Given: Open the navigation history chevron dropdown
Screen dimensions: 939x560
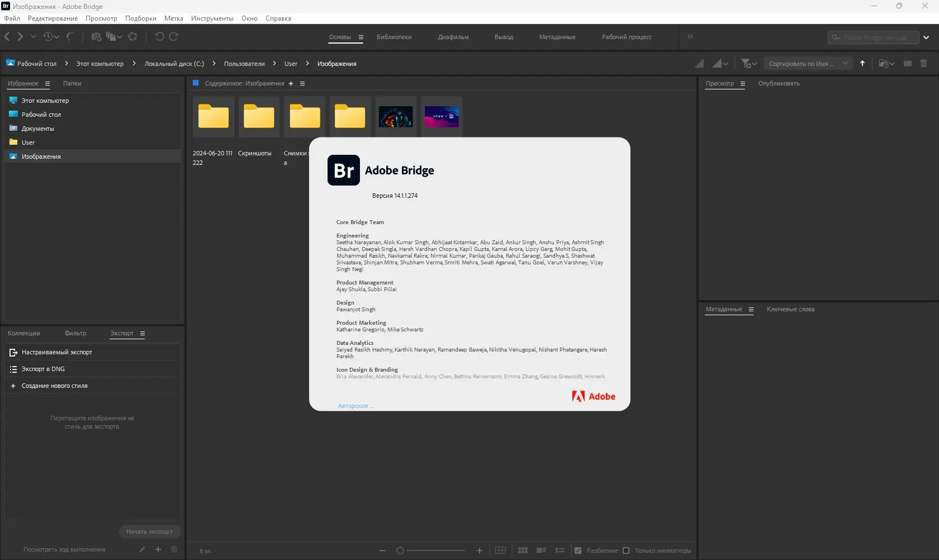Looking at the screenshot, I should (33, 37).
